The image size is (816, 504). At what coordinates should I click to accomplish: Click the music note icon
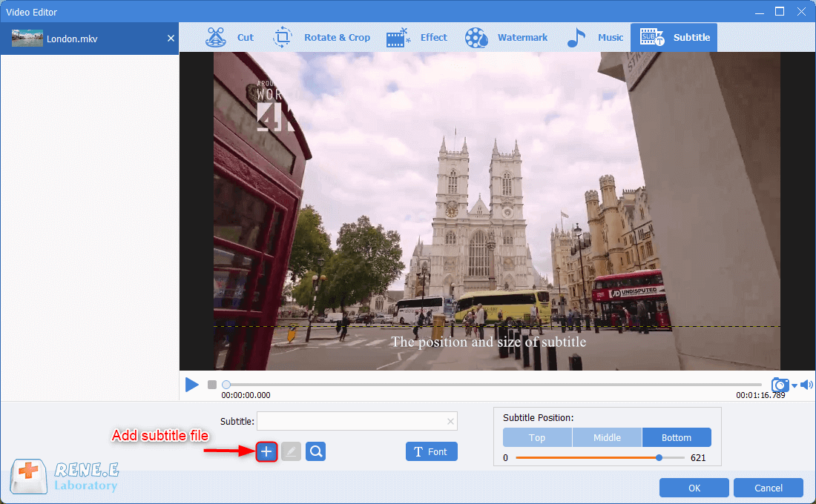[576, 38]
